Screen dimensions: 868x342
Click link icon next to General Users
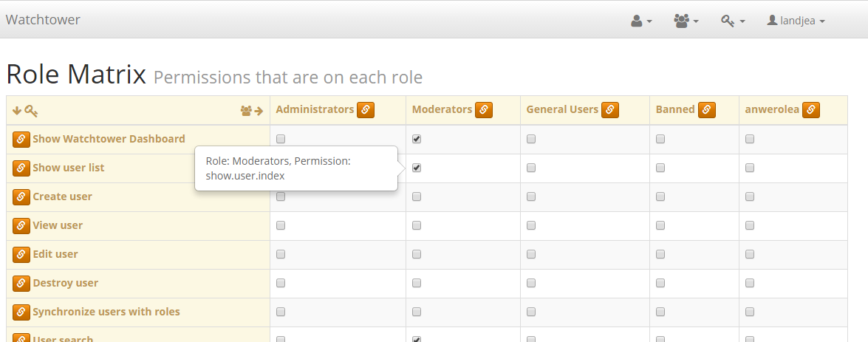pos(609,110)
